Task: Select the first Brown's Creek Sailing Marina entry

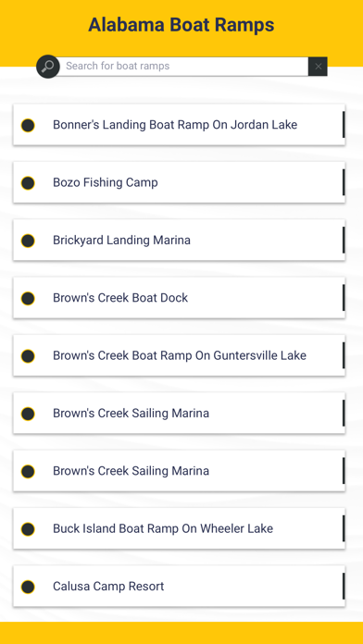Action: tap(180, 414)
